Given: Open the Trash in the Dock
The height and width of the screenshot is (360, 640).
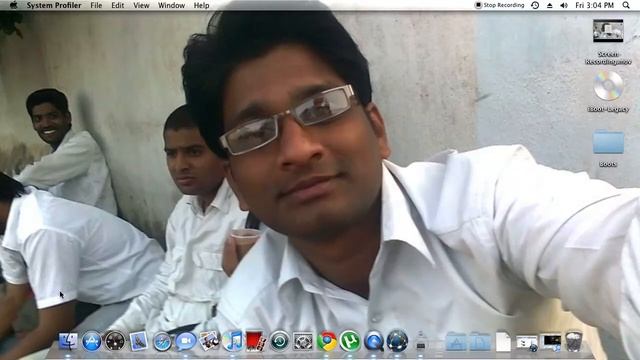Looking at the screenshot, I should click(x=573, y=341).
